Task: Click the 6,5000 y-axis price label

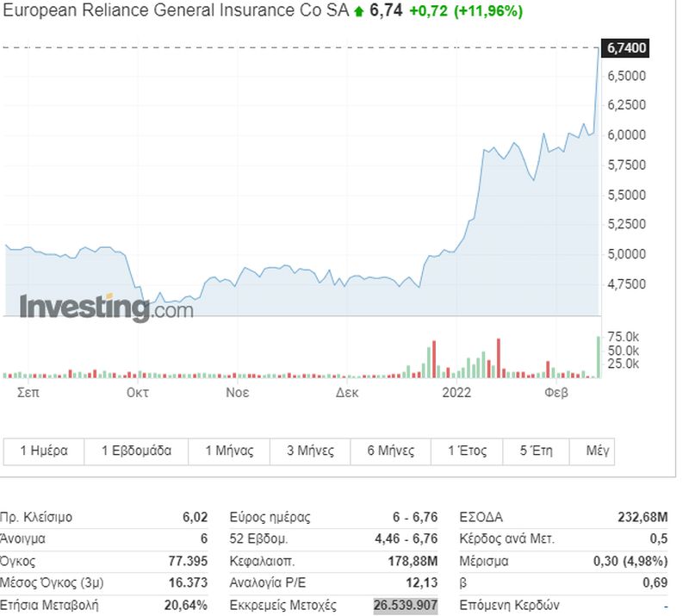Action: tap(627, 76)
